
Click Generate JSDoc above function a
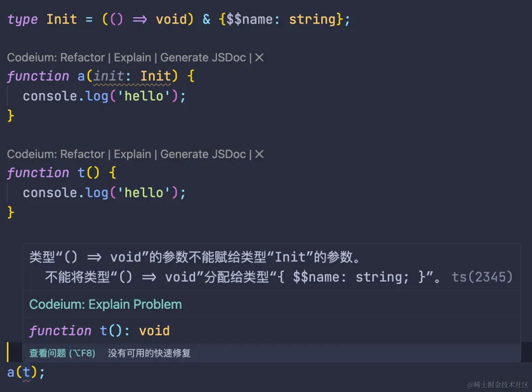[x=203, y=58]
